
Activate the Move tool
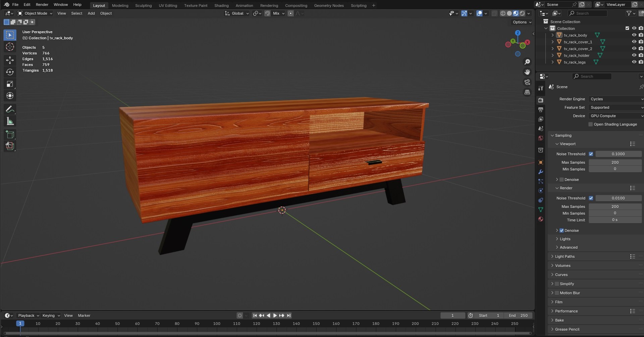click(10, 60)
